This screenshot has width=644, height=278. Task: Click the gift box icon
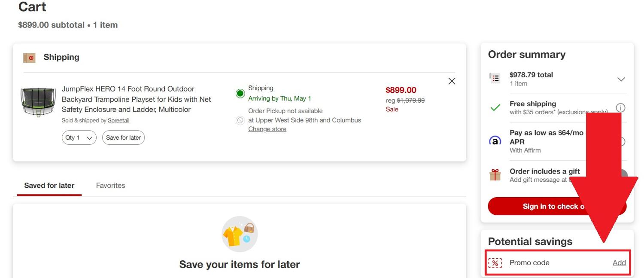[x=495, y=175]
